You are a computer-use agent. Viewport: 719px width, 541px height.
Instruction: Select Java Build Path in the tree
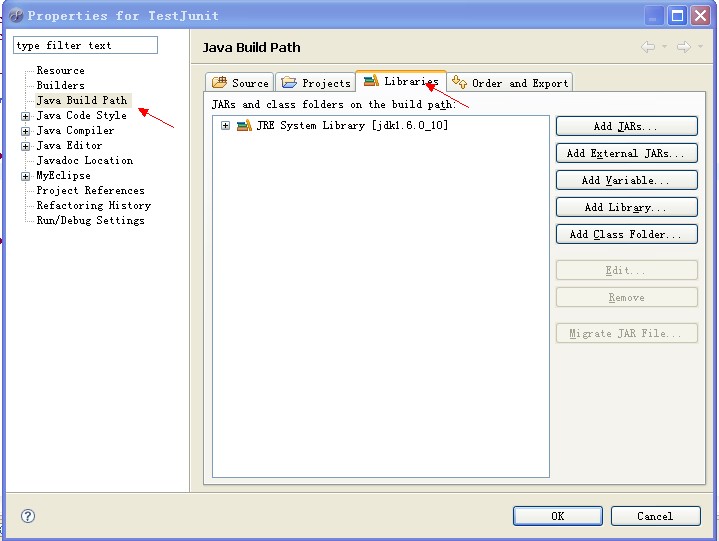pyautogui.click(x=82, y=100)
